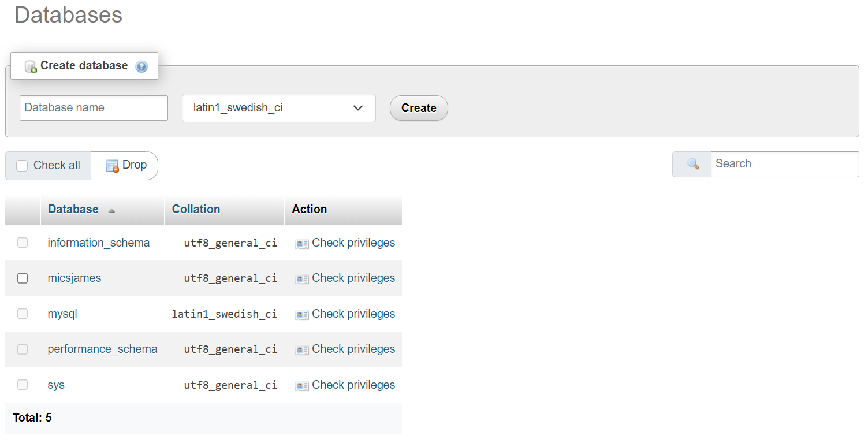
Task: Sort by the Database column header
Action: coord(73,209)
